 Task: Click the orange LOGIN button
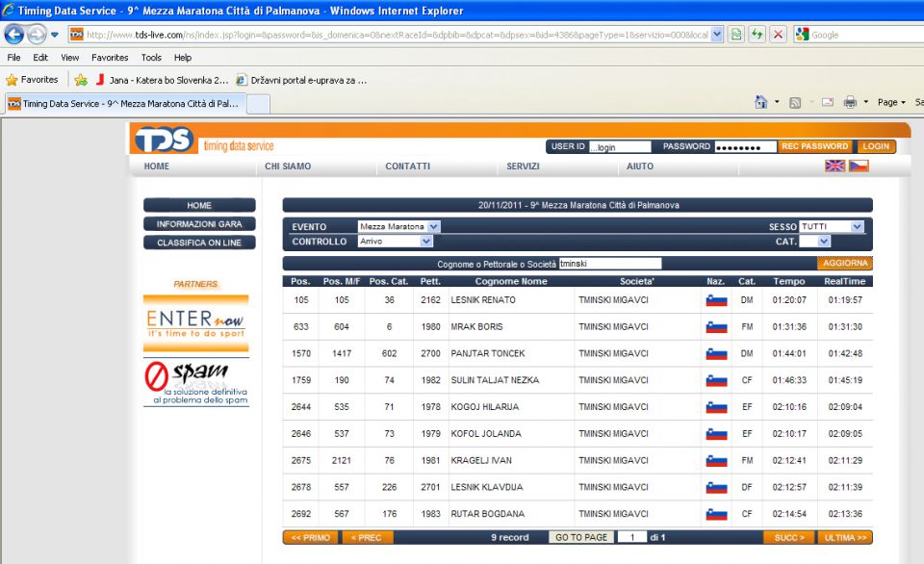pos(876,146)
